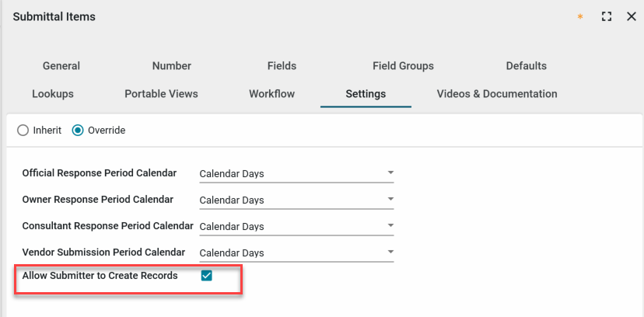This screenshot has width=644, height=317.
Task: Expand the Submittal Items dialog to fullscreen
Action: click(607, 16)
